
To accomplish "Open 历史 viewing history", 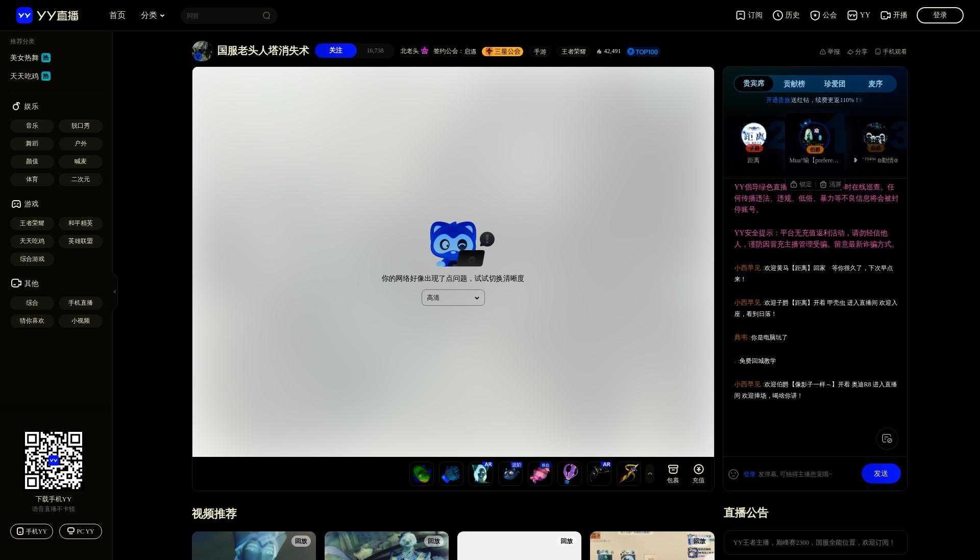I will pyautogui.click(x=786, y=15).
